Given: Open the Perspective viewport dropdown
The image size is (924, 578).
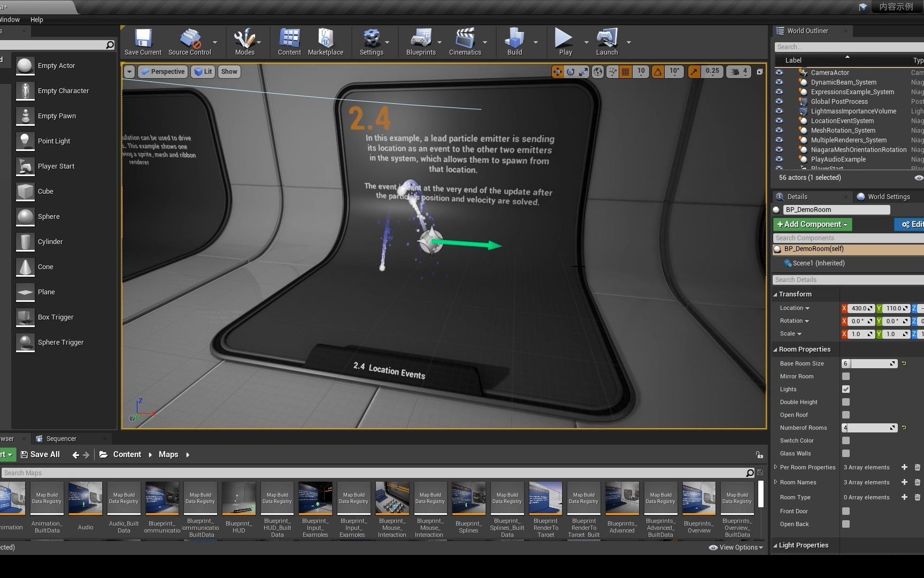Looking at the screenshot, I should 163,71.
